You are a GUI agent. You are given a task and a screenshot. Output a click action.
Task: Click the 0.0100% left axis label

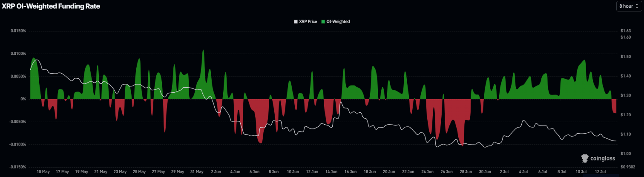pos(18,54)
